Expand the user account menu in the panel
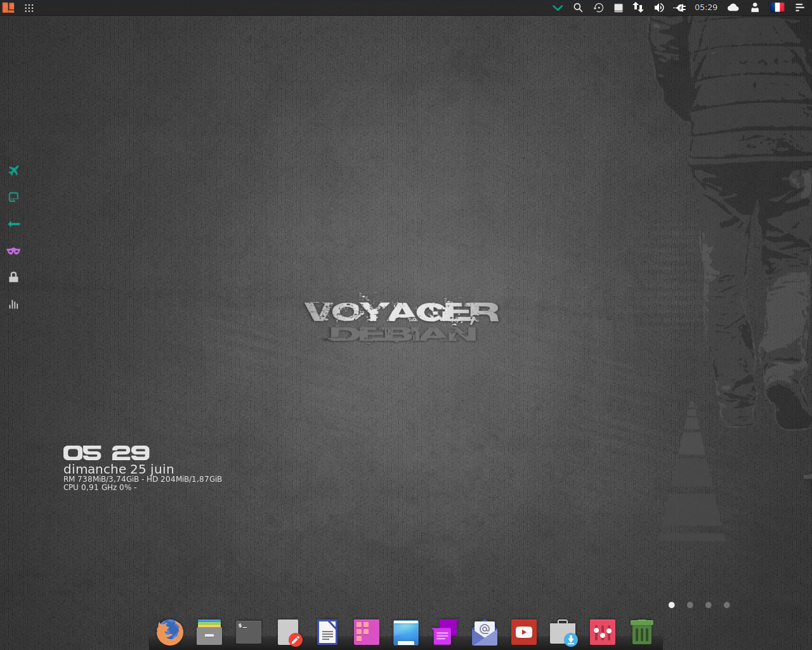The image size is (812, 650). [x=754, y=8]
